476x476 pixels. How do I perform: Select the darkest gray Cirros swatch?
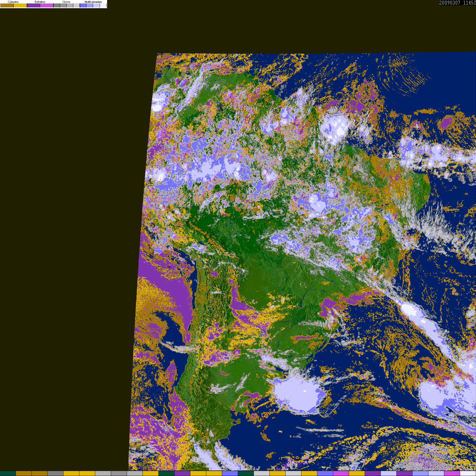57,6
